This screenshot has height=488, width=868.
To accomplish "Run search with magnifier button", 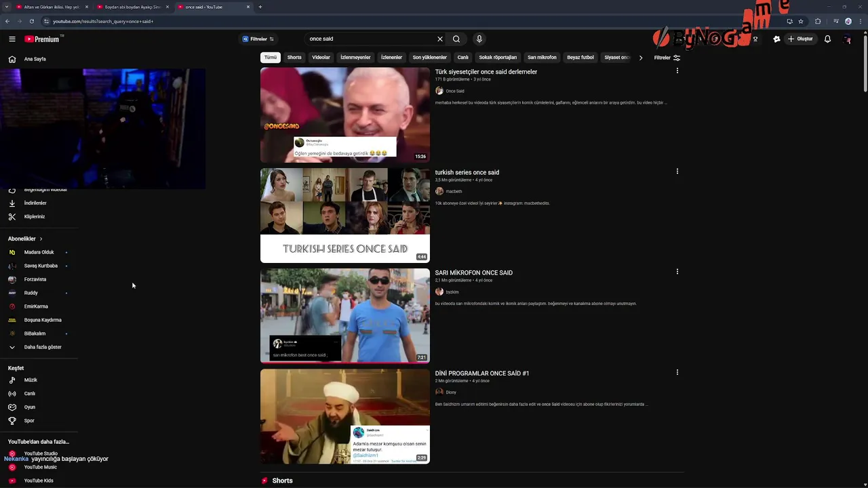I will click(456, 39).
